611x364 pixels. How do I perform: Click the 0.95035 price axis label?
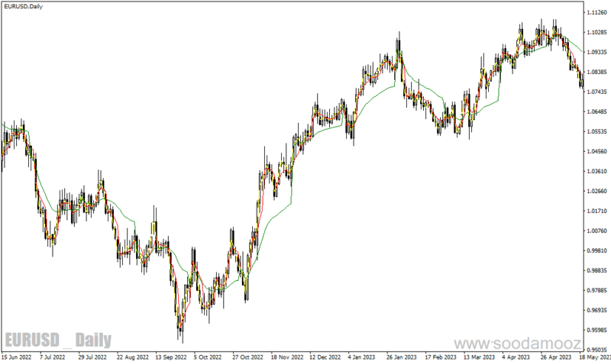tap(597, 350)
